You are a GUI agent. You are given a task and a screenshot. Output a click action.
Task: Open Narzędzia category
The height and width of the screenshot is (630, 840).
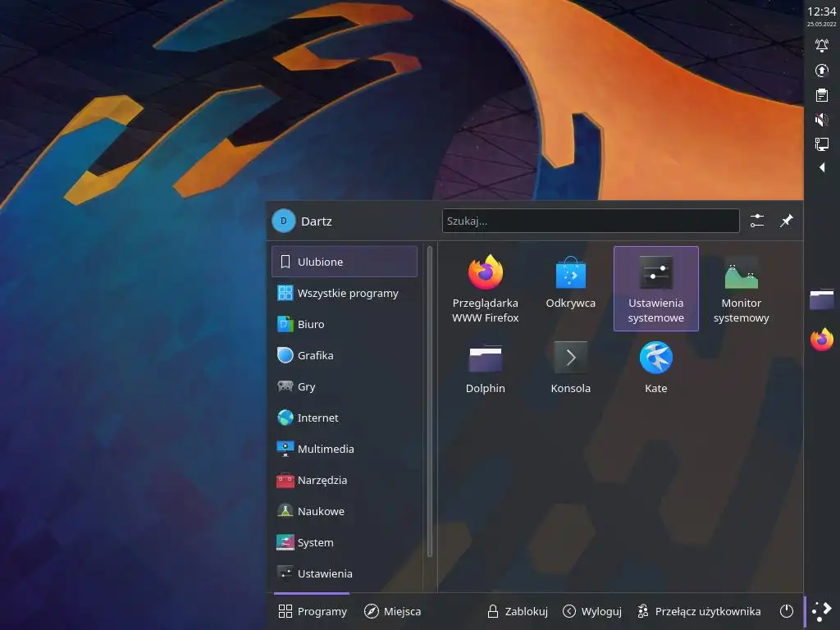(345, 480)
